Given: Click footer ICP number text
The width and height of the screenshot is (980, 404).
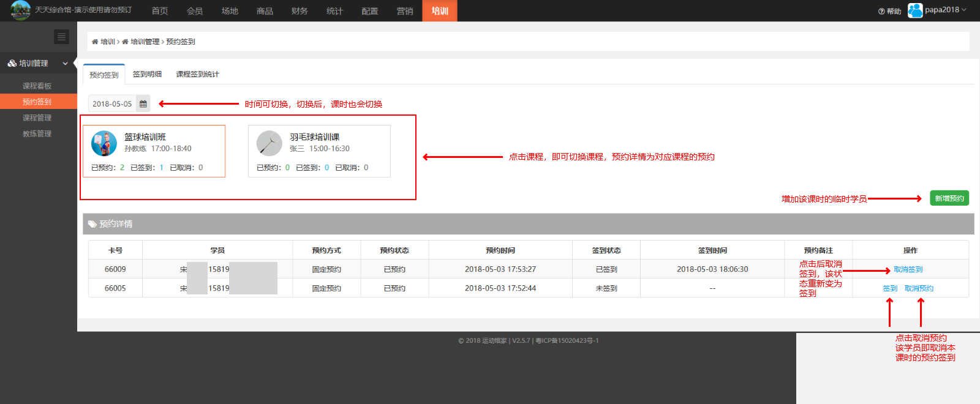Looking at the screenshot, I should pyautogui.click(x=567, y=341).
